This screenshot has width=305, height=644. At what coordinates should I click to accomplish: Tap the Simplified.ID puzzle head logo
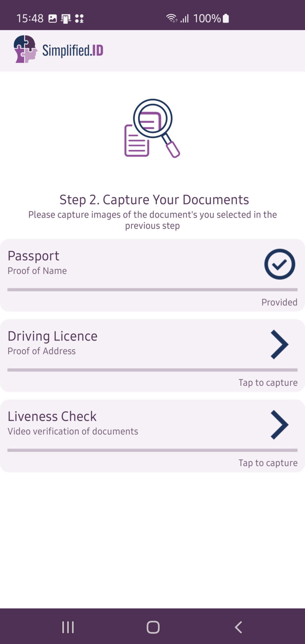click(x=25, y=49)
